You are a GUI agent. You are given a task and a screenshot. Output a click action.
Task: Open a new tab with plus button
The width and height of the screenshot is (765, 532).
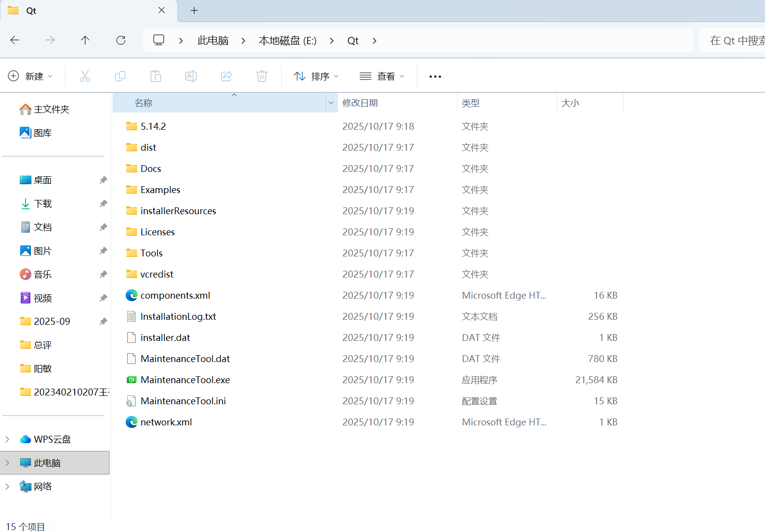click(195, 10)
